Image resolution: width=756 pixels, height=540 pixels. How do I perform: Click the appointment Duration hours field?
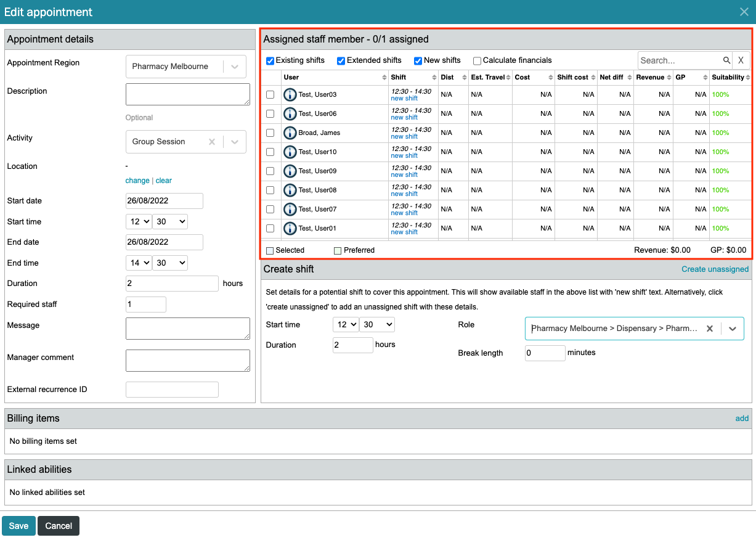[x=172, y=284]
